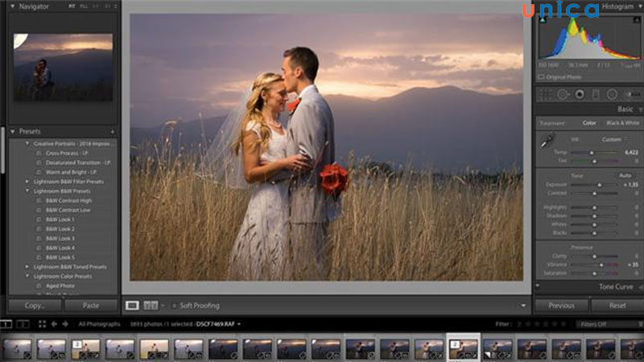
Task: Click the Copy... button
Action: (x=35, y=306)
